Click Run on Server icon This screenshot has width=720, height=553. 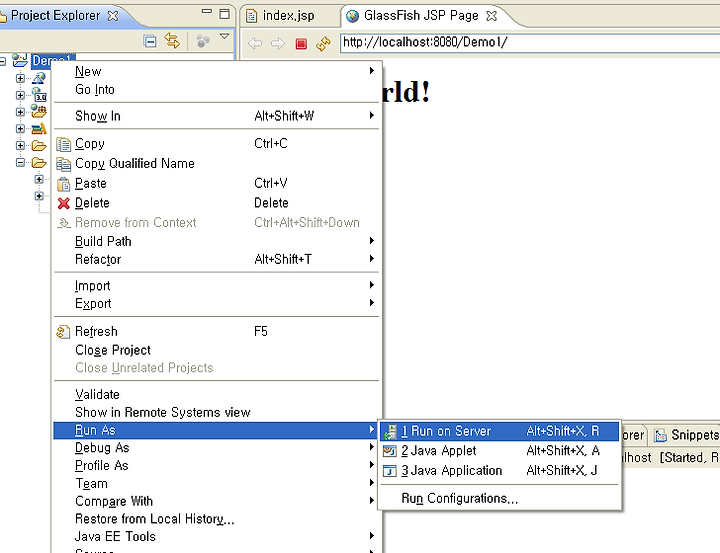(390, 432)
